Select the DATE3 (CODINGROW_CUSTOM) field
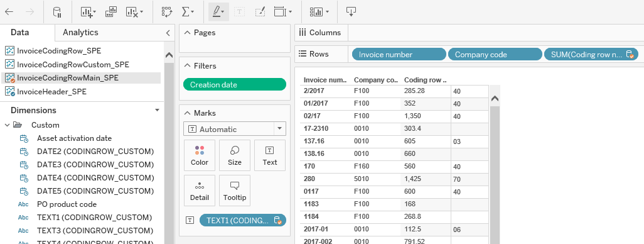The height and width of the screenshot is (244, 644). 95,165
